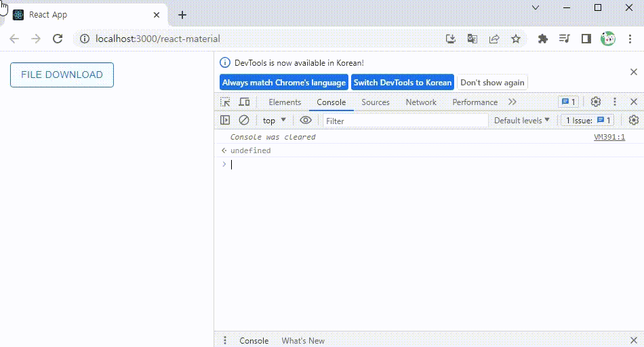The image size is (644, 347).
Task: Select the What's New tab
Action: click(303, 341)
